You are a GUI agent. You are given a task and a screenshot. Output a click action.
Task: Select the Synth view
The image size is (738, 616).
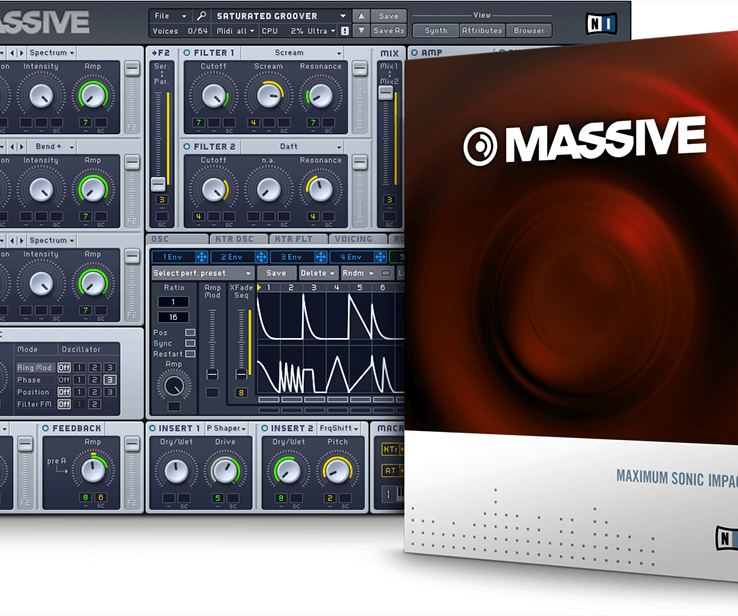[436, 31]
